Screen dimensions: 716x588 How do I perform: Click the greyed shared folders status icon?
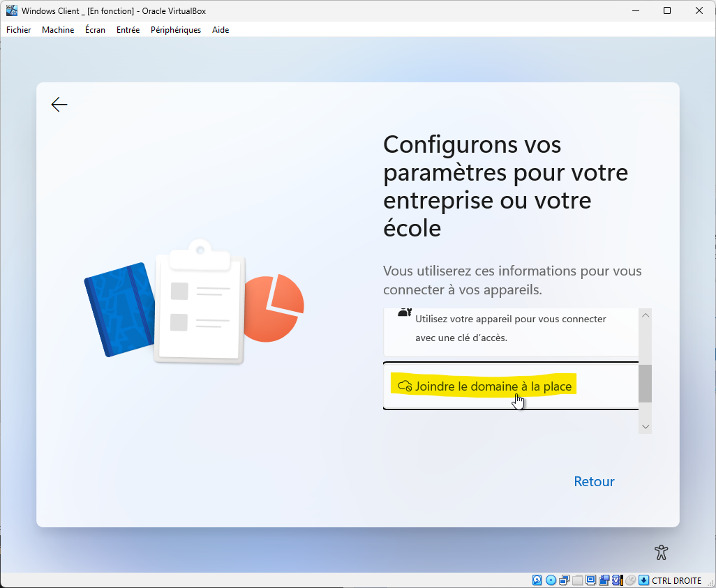click(x=577, y=580)
